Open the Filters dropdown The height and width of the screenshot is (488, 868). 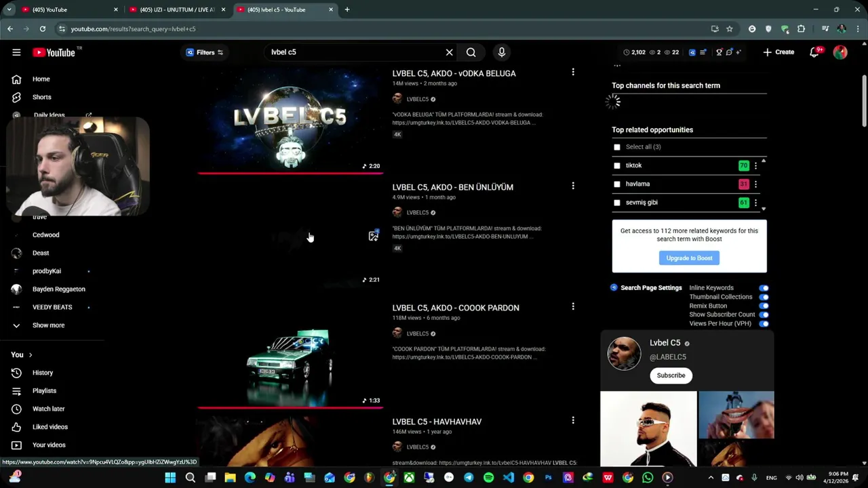point(204,52)
